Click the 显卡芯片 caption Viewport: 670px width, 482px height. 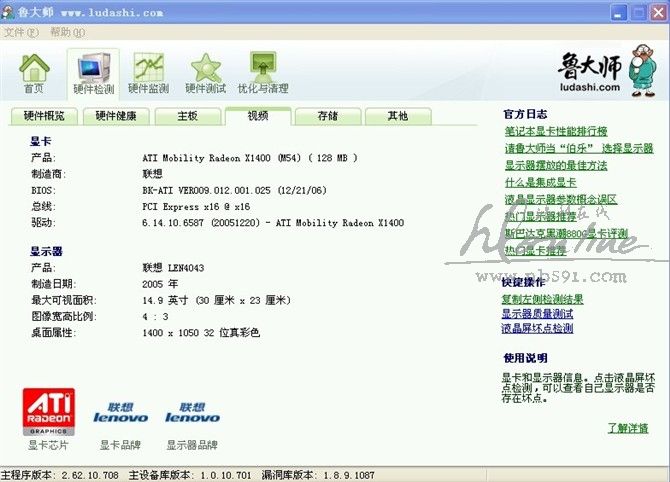click(48, 445)
